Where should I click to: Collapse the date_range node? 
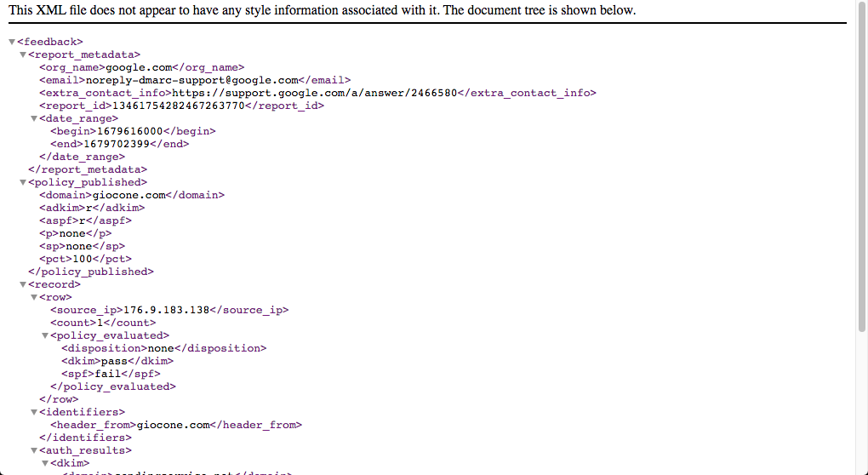34,118
